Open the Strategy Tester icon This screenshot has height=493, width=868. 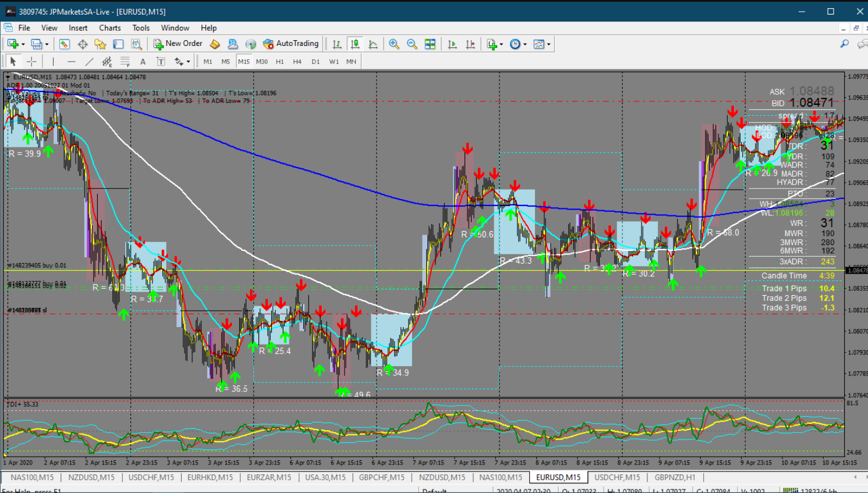pyautogui.click(x=136, y=44)
